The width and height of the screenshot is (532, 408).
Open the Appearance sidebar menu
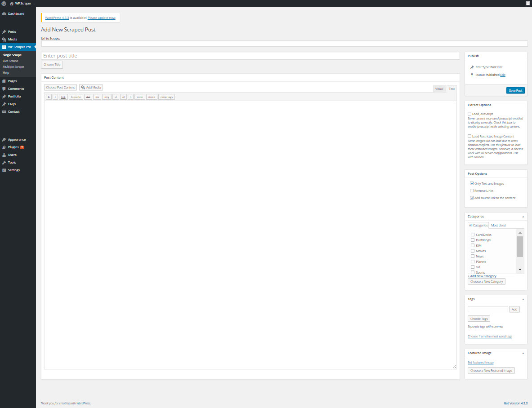(x=17, y=140)
